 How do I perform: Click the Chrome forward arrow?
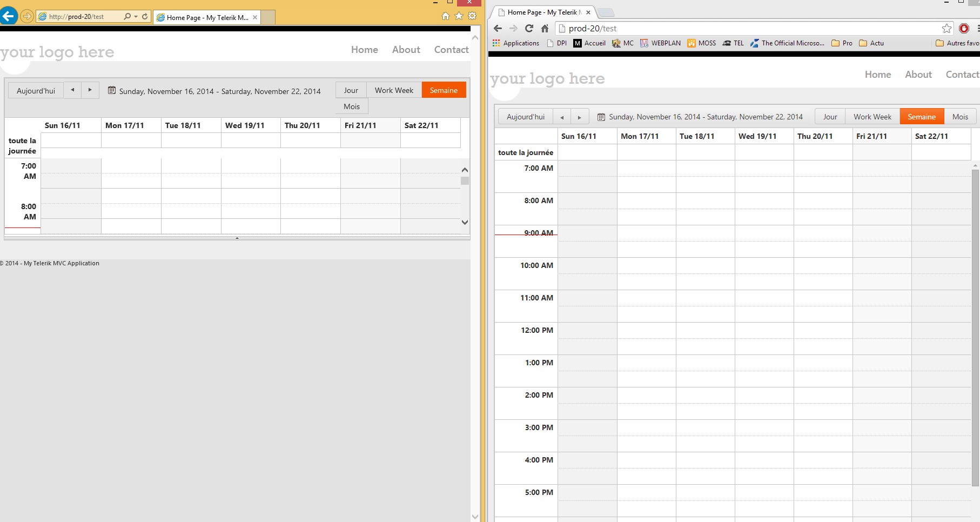pyautogui.click(x=513, y=28)
